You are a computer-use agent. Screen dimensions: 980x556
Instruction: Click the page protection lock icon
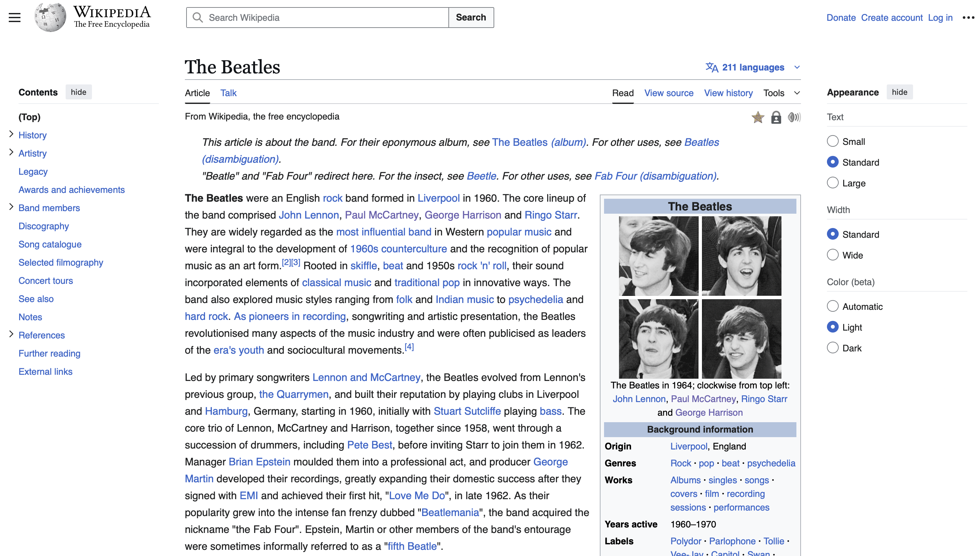pos(776,118)
